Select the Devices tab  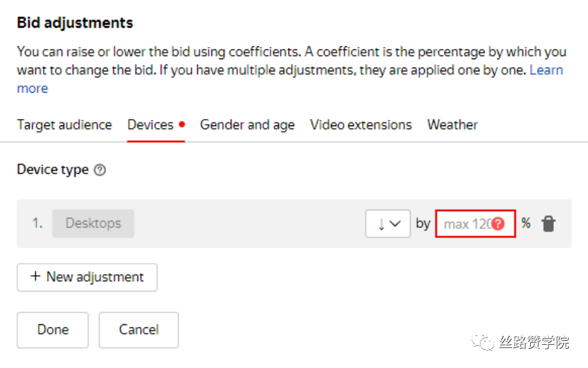pos(150,125)
